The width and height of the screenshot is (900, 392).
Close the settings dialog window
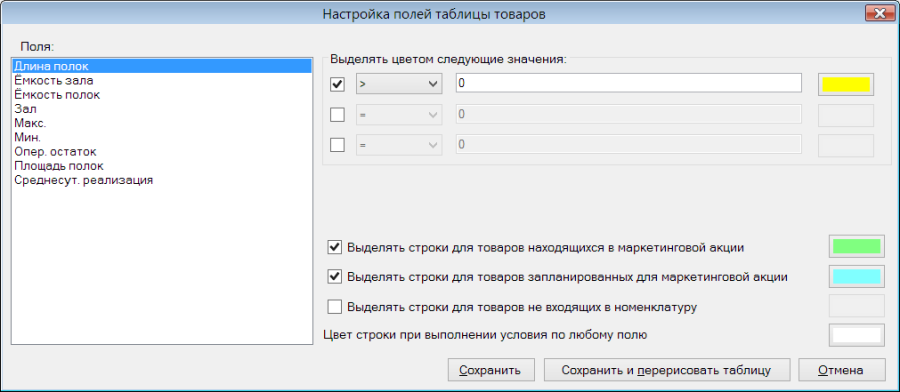[x=879, y=14]
